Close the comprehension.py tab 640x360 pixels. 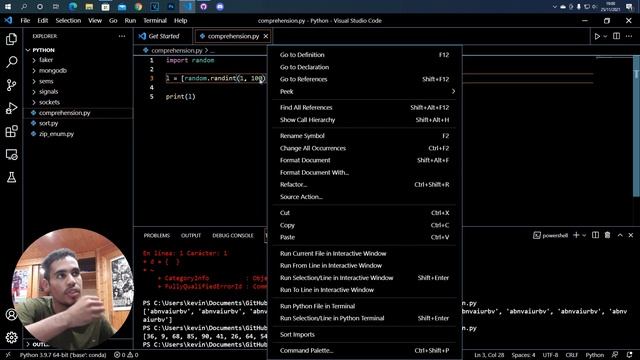coord(266,36)
